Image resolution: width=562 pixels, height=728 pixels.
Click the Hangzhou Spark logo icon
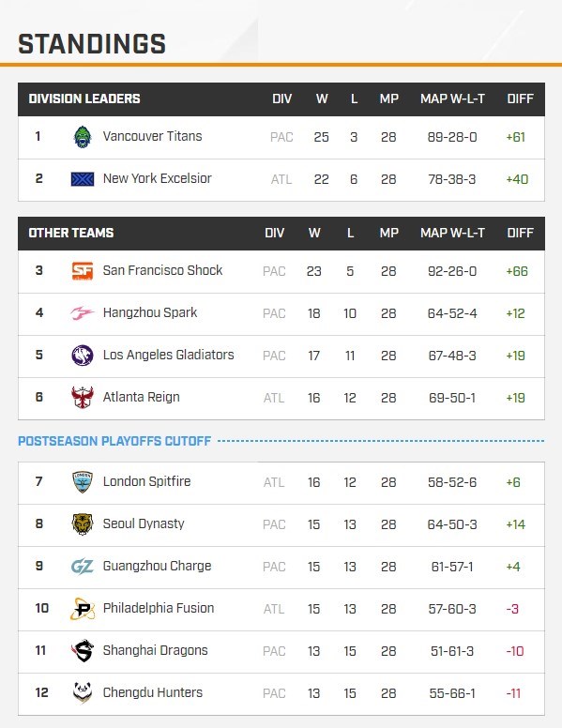pos(83,313)
